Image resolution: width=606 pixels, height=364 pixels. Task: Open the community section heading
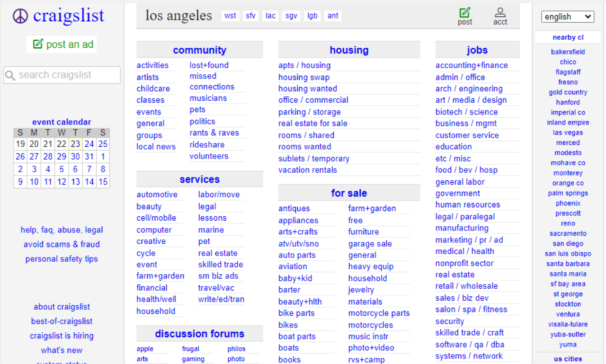point(199,50)
